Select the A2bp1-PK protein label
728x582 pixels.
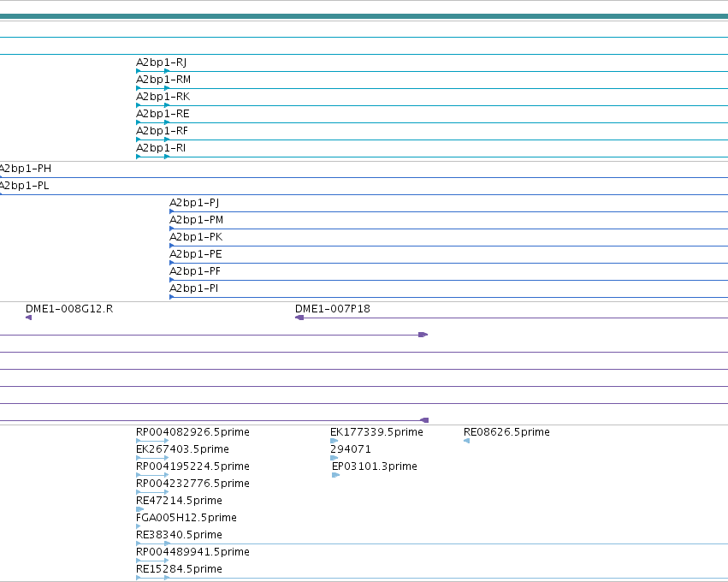tap(196, 237)
